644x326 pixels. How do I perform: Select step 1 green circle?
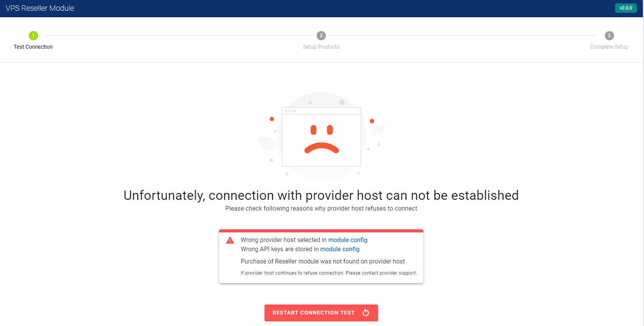tap(33, 36)
